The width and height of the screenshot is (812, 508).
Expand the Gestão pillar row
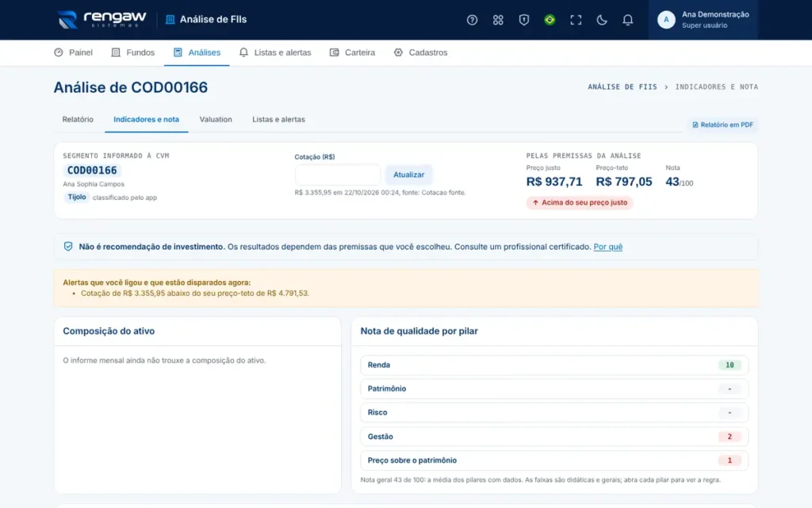coord(554,437)
